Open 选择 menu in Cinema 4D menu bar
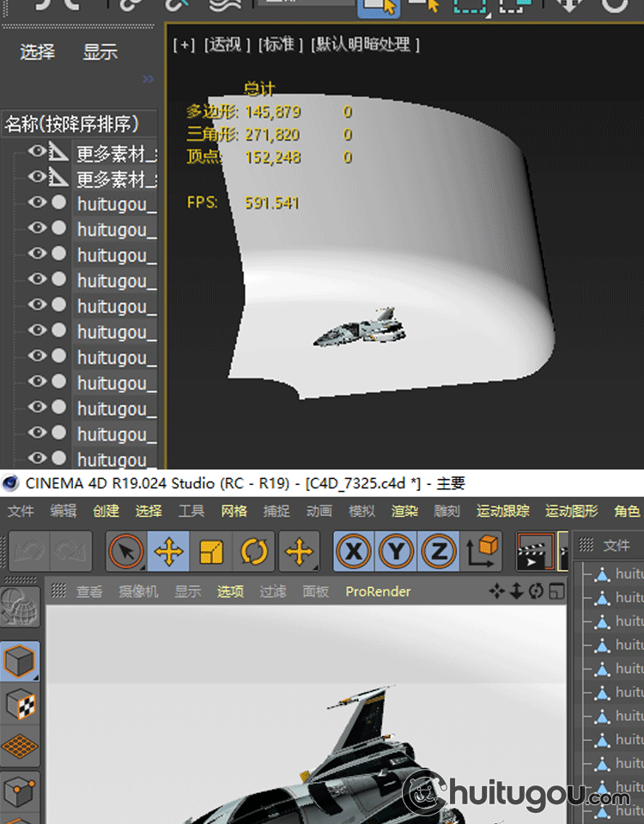 pos(149,511)
